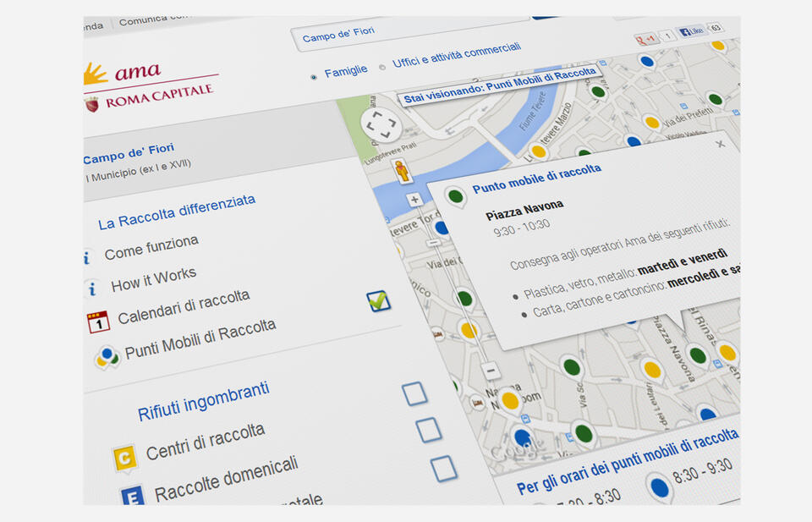Click Per gli orari dei punti mobili heading
Viewport: 812px width, 522px height.
click(628, 461)
